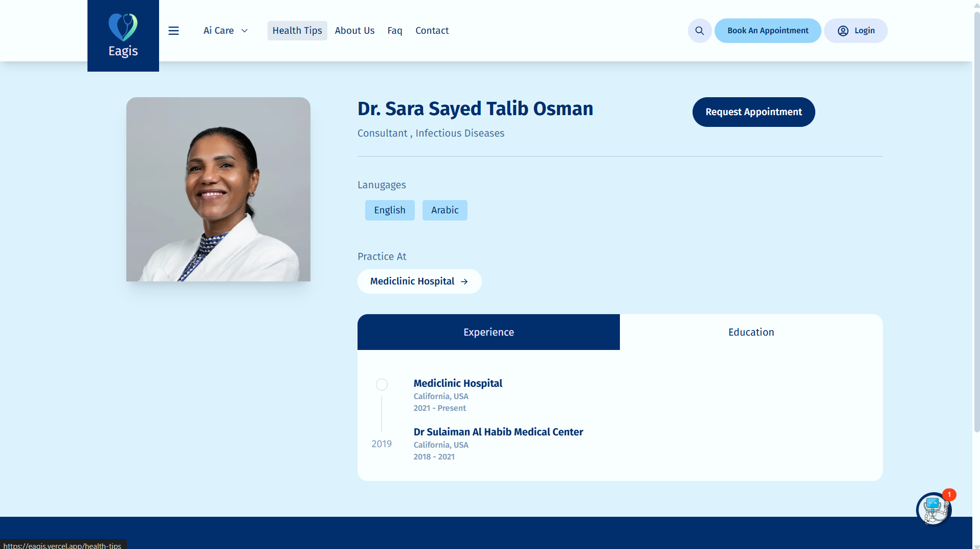Image resolution: width=980 pixels, height=549 pixels.
Task: Open the Contact page
Action: pos(432,31)
